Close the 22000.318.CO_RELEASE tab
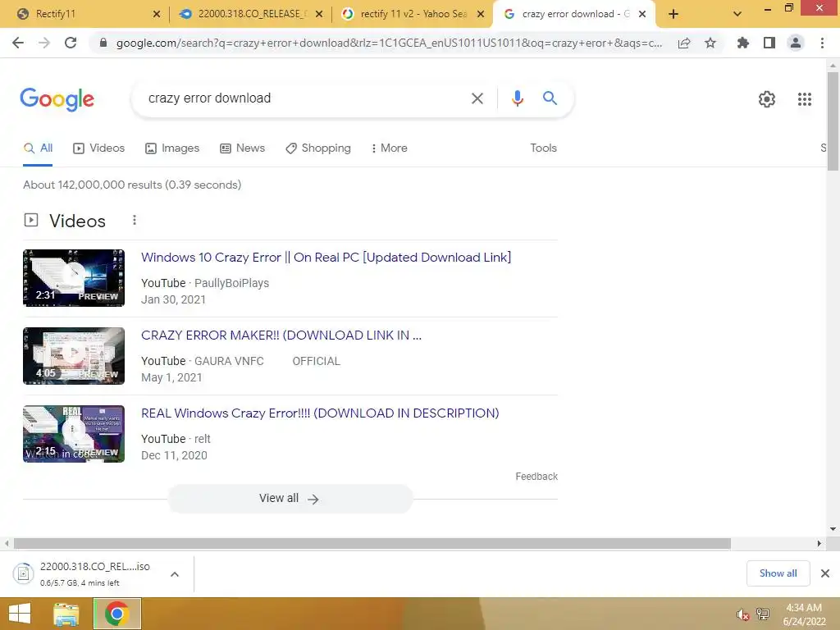The width and height of the screenshot is (840, 630). tap(319, 15)
